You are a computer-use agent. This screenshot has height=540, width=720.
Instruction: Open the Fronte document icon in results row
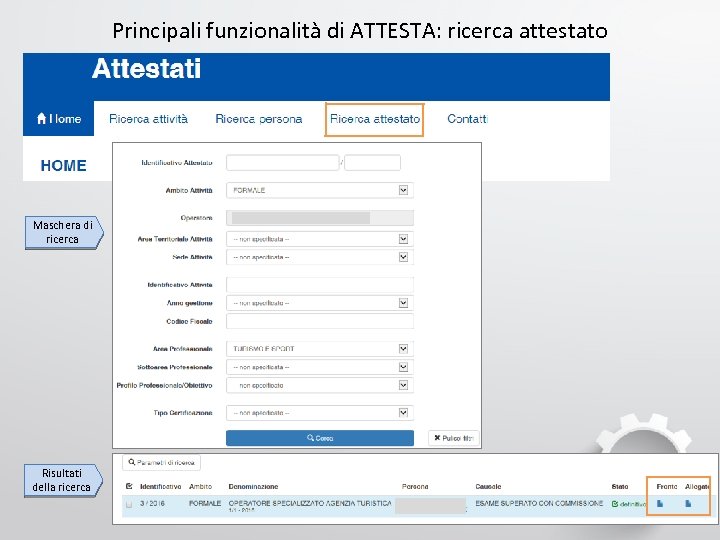pos(660,504)
